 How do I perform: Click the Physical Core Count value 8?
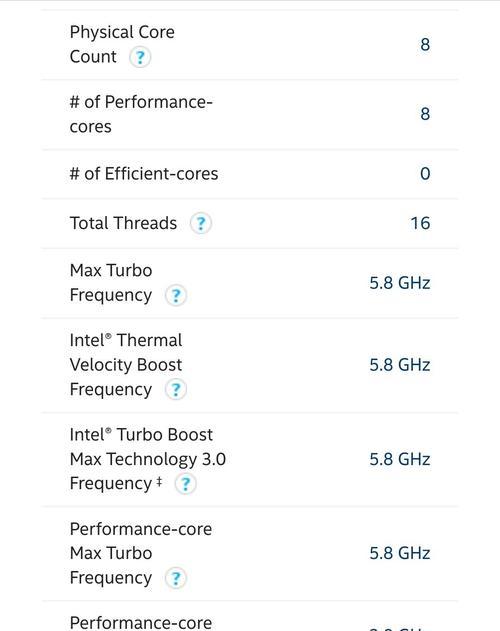coord(425,44)
